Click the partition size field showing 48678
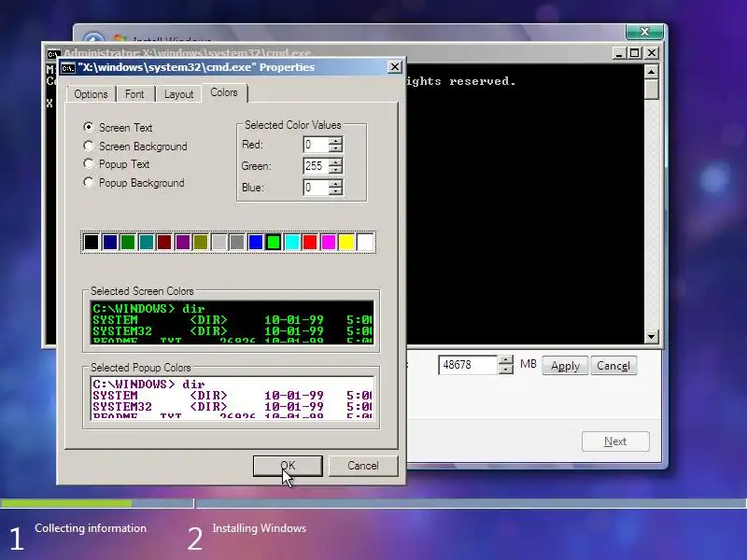 pyautogui.click(x=468, y=365)
